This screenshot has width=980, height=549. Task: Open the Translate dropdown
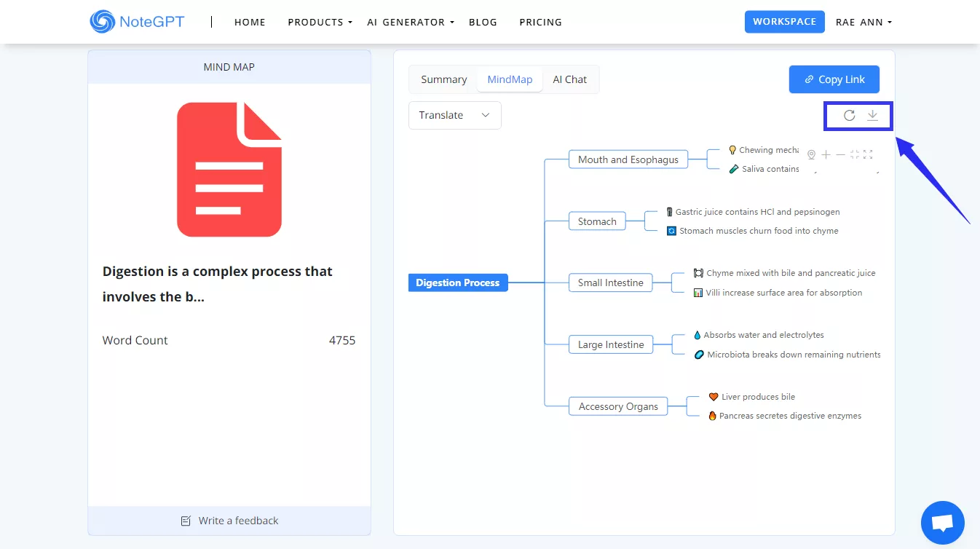pos(454,115)
